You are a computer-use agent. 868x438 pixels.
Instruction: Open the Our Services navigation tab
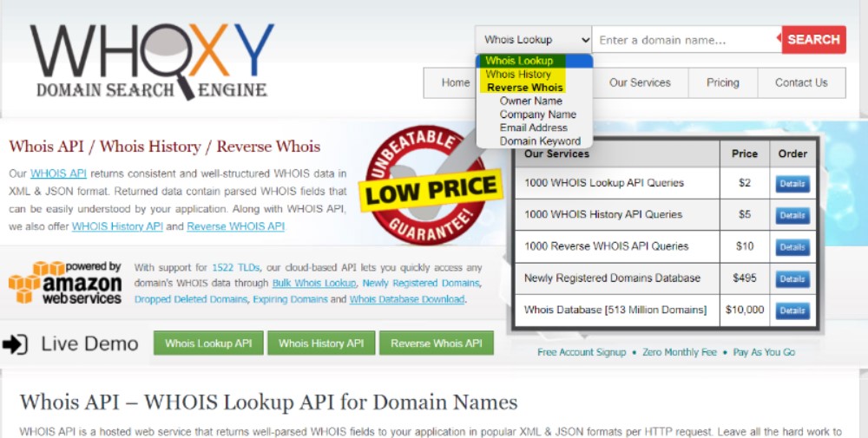640,83
